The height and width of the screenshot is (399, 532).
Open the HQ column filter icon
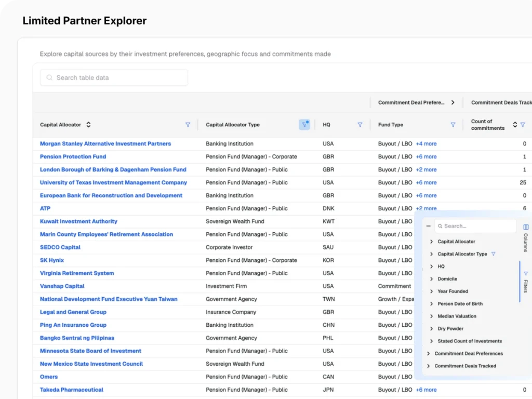[360, 125]
